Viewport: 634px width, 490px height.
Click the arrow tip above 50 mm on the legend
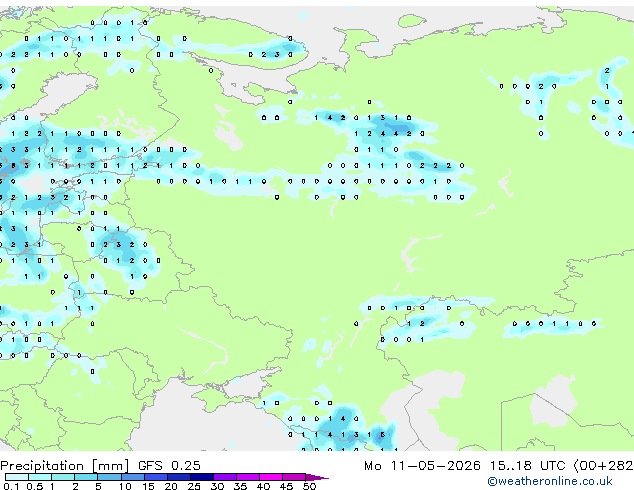[x=318, y=477]
